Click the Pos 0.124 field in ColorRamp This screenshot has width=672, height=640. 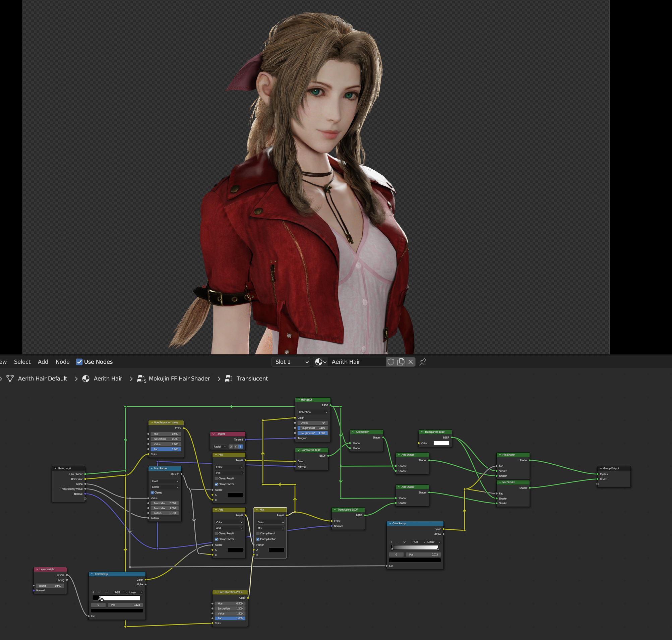125,605
